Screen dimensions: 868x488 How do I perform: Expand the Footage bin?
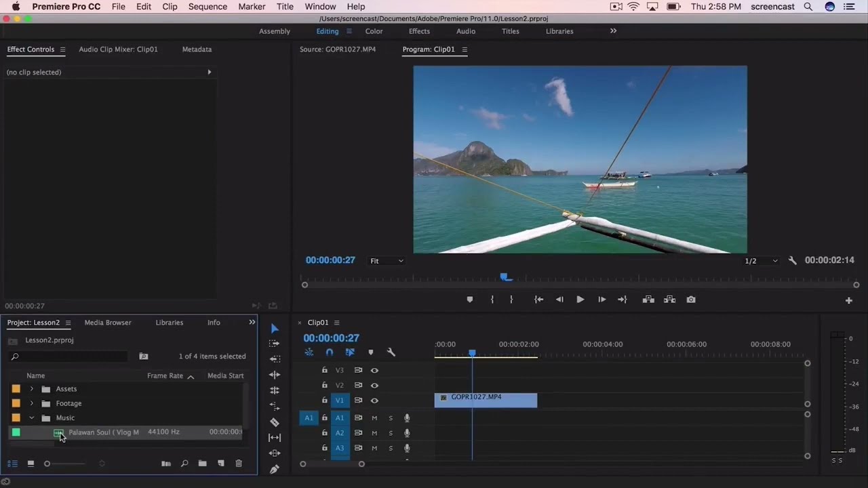[x=31, y=403]
